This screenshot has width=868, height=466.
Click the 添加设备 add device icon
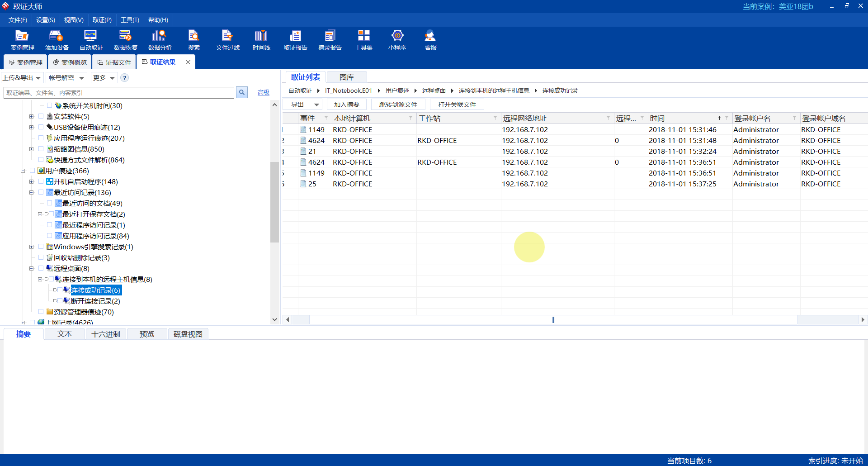coord(57,40)
